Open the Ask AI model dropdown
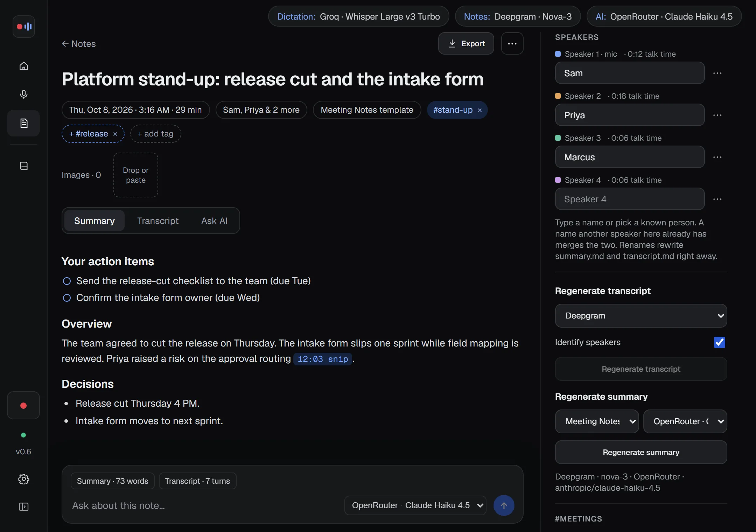This screenshot has height=532, width=756. (415, 505)
